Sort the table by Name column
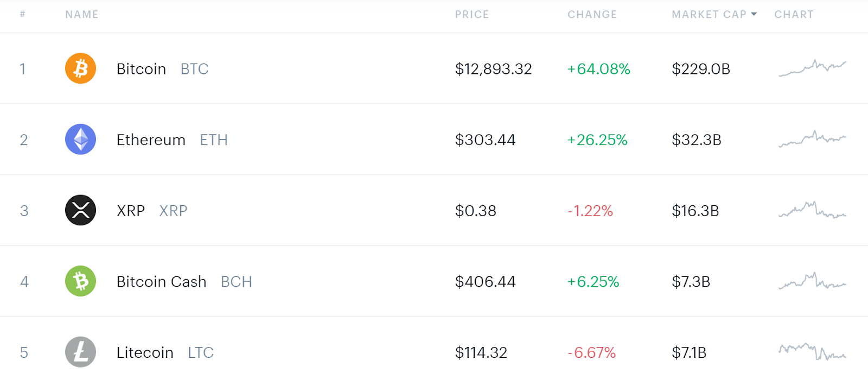Screen dimensions: 868x385 pyautogui.click(x=82, y=15)
